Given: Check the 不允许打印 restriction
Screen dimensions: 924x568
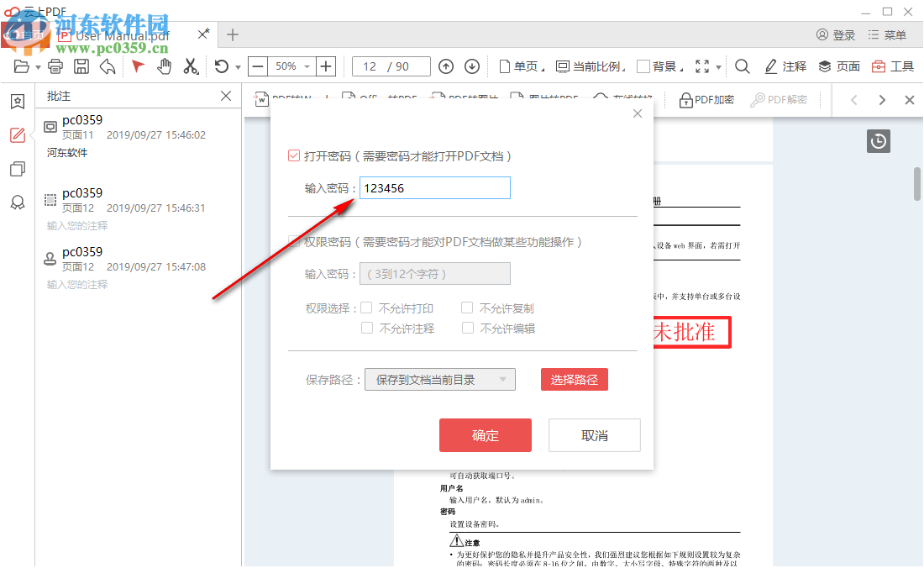Looking at the screenshot, I should pyautogui.click(x=366, y=308).
